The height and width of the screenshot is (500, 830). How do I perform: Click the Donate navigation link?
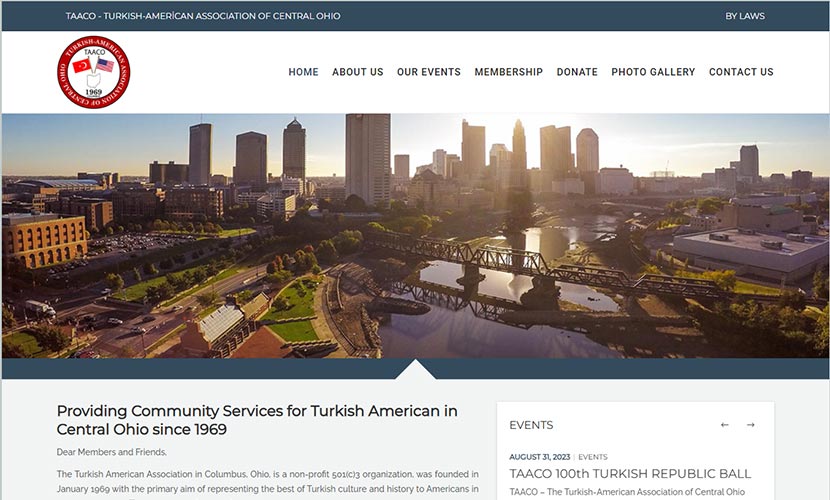click(x=577, y=72)
